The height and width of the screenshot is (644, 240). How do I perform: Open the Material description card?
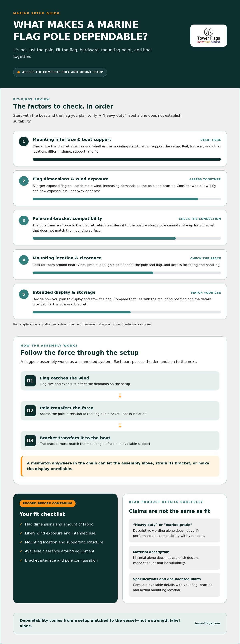[174, 557]
